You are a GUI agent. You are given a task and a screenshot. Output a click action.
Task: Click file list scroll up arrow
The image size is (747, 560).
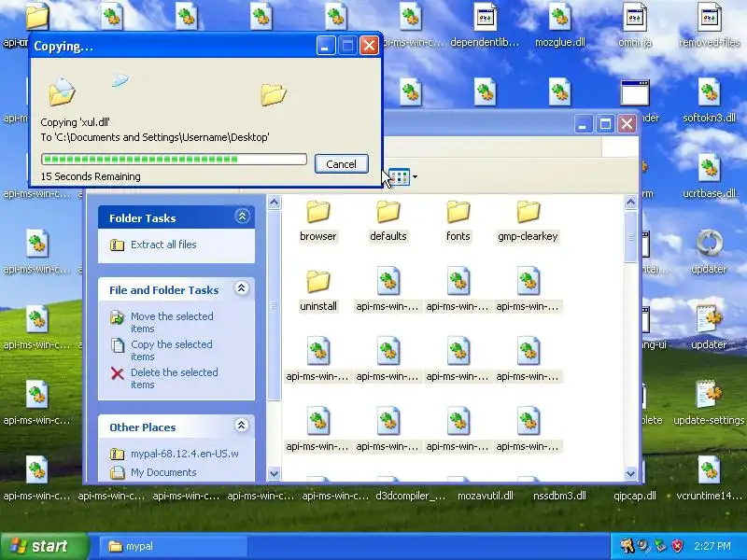tap(631, 202)
